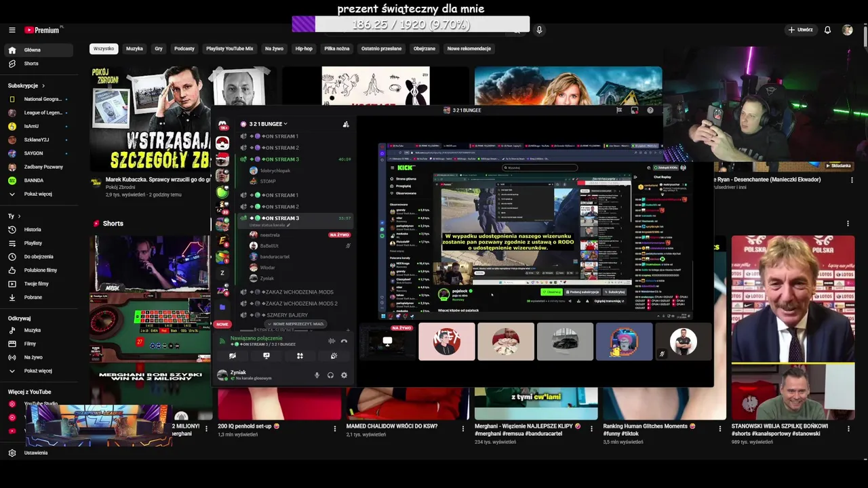Open Playlisty in the YouTube sidebar
This screenshot has height=488, width=868.
(37, 243)
